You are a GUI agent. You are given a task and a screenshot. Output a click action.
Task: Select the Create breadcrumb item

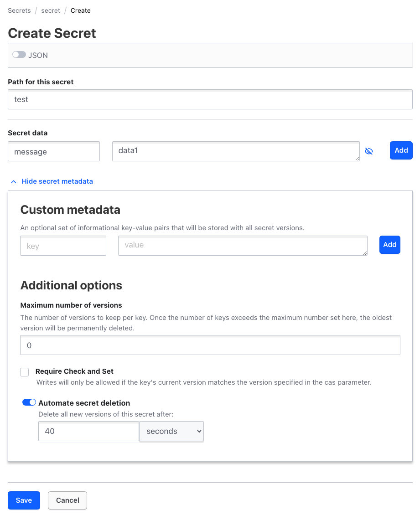pyautogui.click(x=80, y=10)
